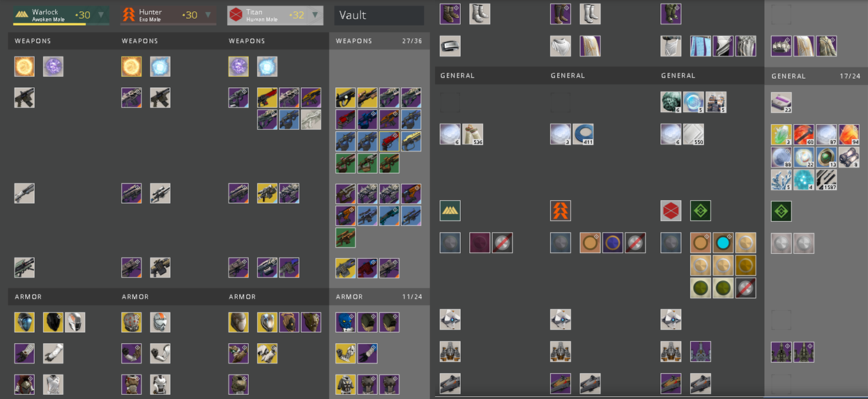This screenshot has width=868, height=399.
Task: Select Hunter's blue ring stack of 411
Action: tap(583, 134)
